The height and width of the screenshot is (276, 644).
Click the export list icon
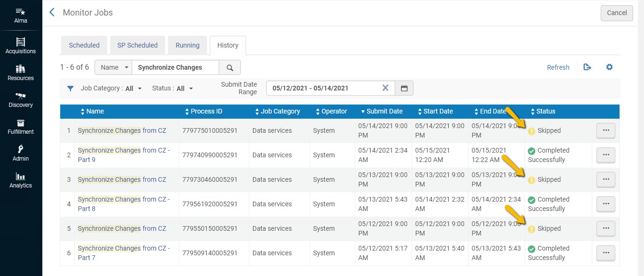587,67
